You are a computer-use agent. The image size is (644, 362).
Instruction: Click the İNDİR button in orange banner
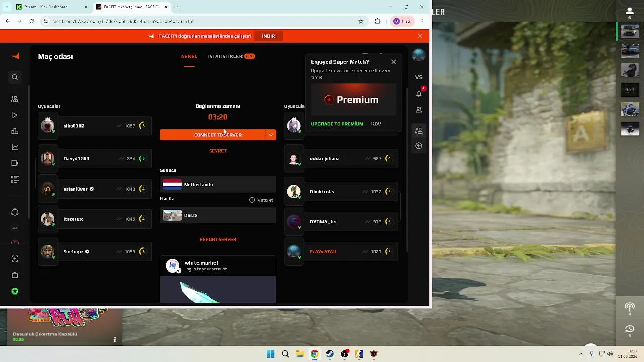click(268, 36)
